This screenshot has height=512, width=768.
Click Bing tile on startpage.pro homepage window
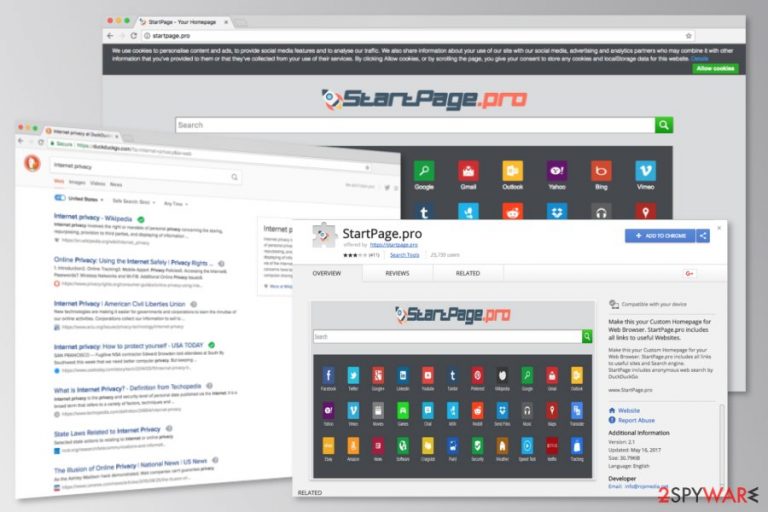click(x=601, y=171)
